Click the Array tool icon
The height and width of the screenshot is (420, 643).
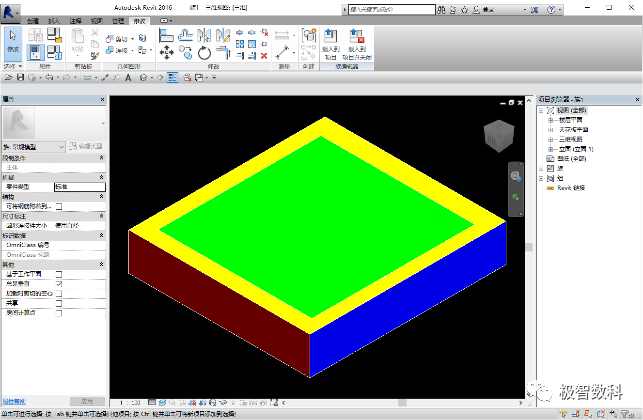point(240,44)
